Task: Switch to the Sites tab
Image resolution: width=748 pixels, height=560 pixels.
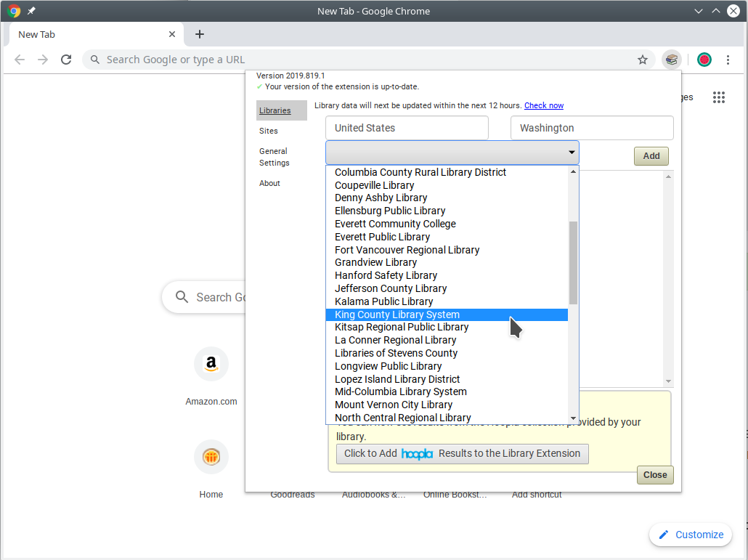Action: point(269,131)
